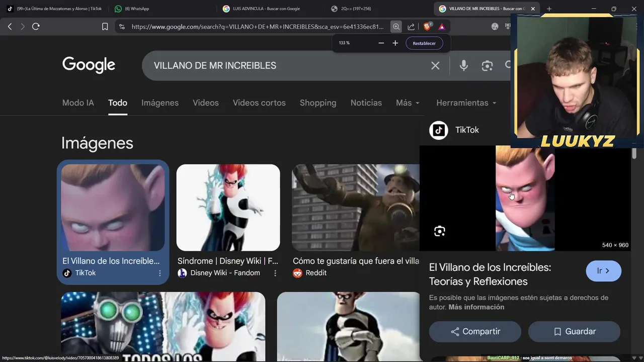644x362 pixels.
Task: Click the TikTok source icon under first image
Action: [x=67, y=273]
